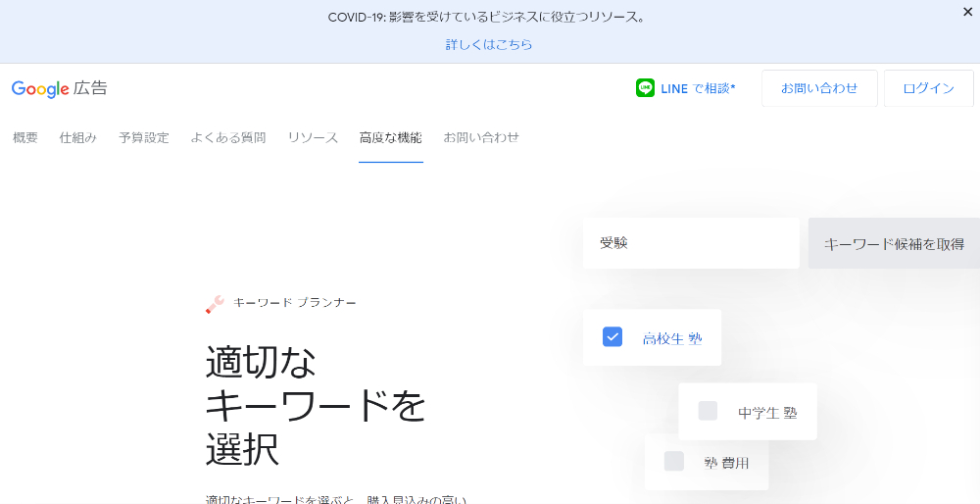980x504 pixels.
Task: Open the リソース tab
Action: 313,137
